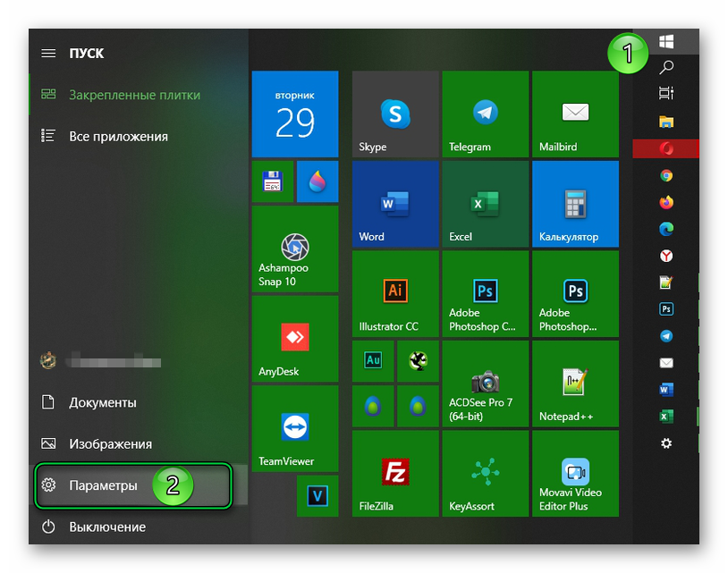Switch to Все приложения list
This screenshot has width=728, height=573.
(x=118, y=137)
